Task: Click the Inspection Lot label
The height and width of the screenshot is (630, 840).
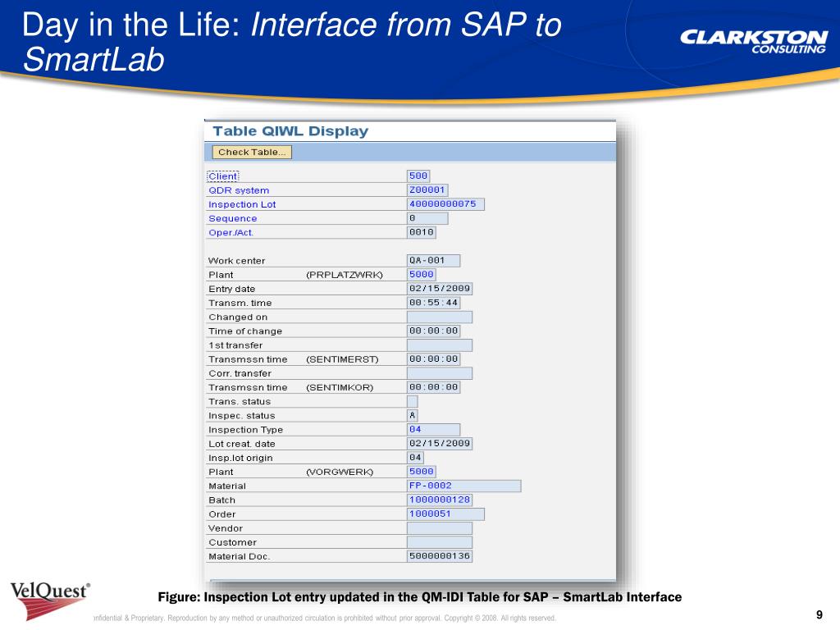Action: [x=242, y=204]
